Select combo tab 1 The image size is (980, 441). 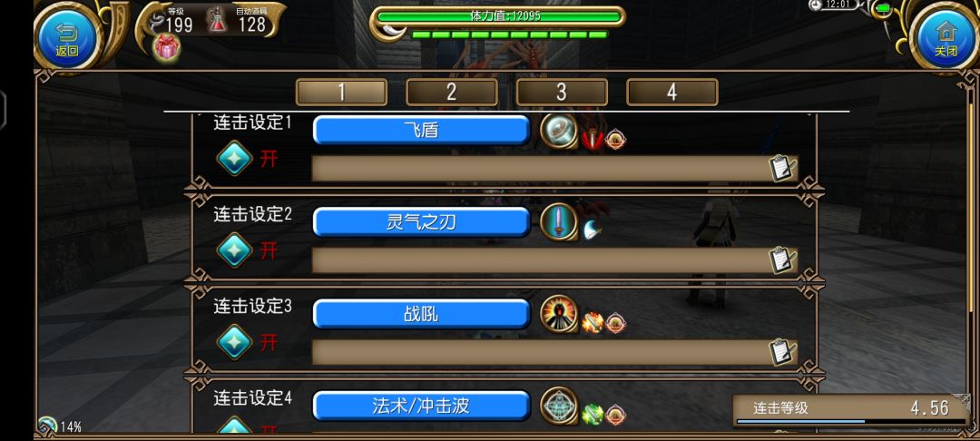(341, 93)
